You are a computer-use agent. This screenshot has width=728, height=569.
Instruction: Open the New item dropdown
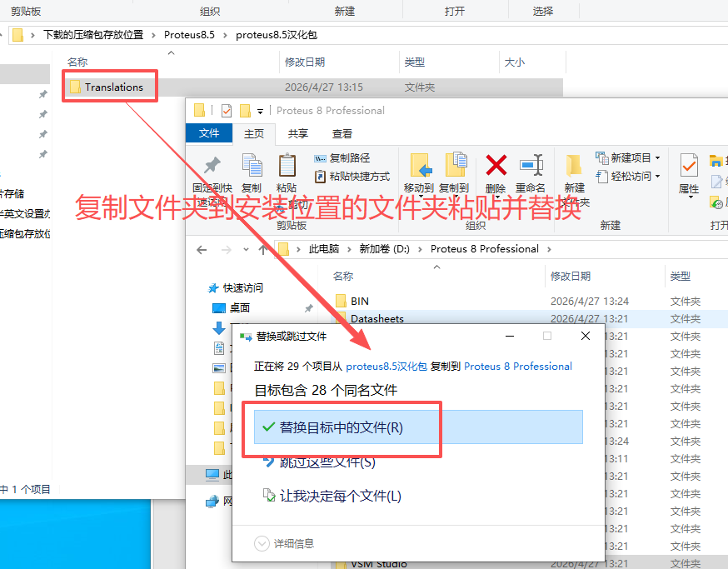click(x=628, y=158)
